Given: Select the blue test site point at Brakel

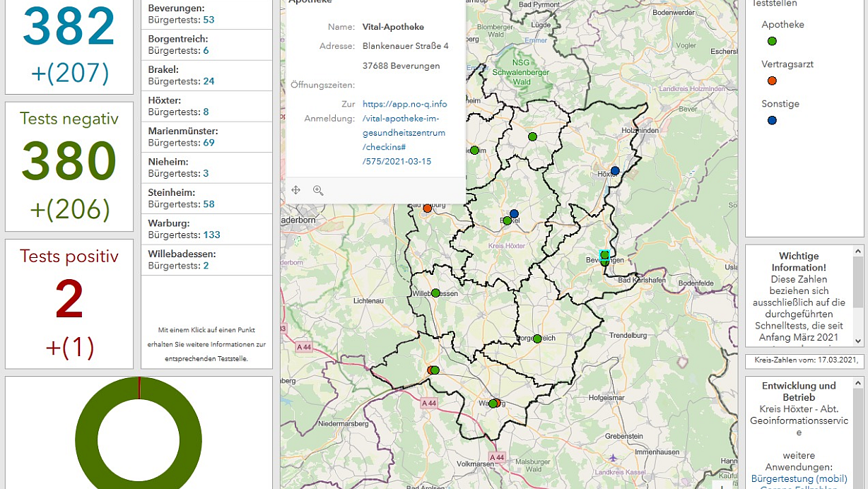Looking at the screenshot, I should click(x=514, y=213).
